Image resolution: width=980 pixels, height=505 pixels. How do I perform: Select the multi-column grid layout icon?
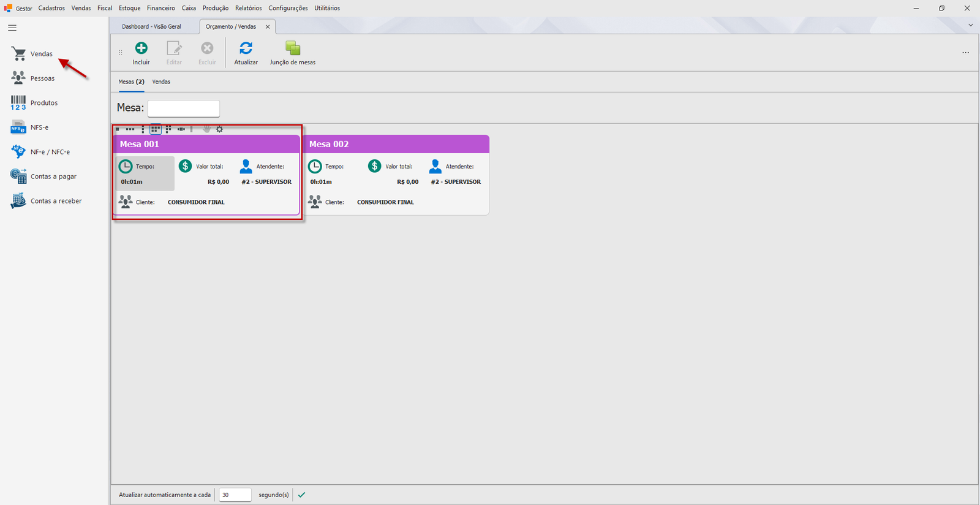pos(168,129)
